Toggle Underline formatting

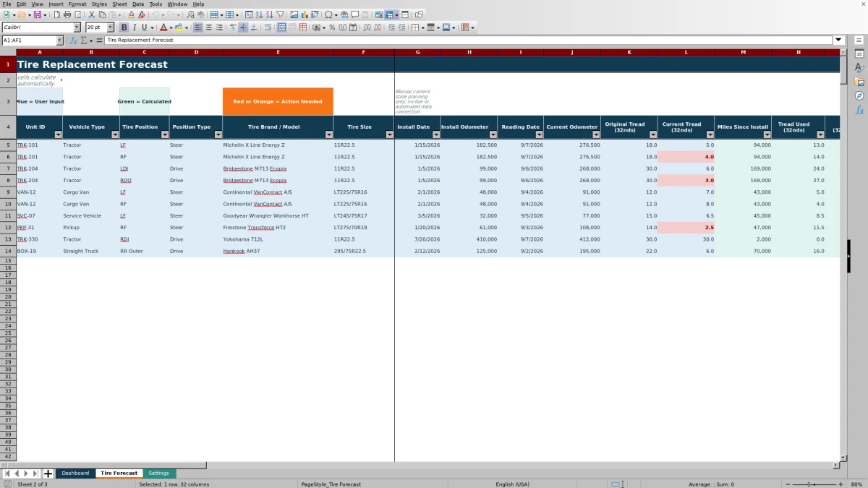point(145,27)
